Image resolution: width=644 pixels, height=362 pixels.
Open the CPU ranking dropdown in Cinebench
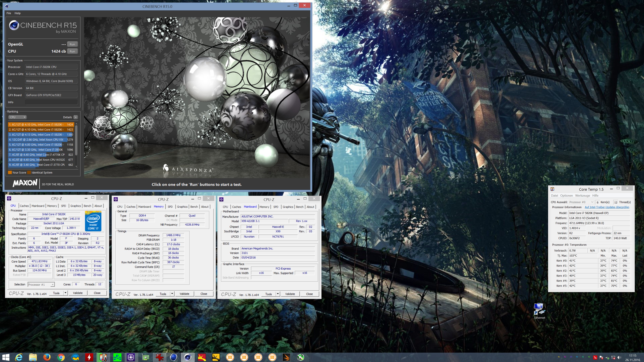17,117
